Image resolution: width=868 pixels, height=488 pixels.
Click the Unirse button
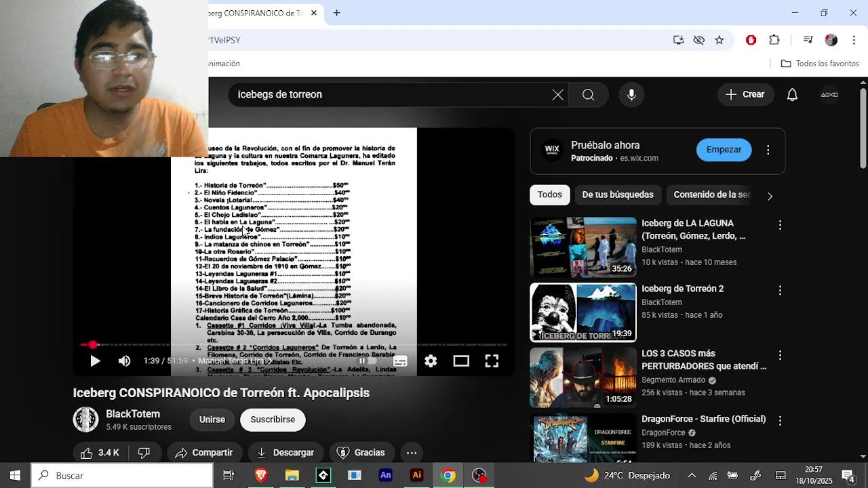pyautogui.click(x=212, y=420)
